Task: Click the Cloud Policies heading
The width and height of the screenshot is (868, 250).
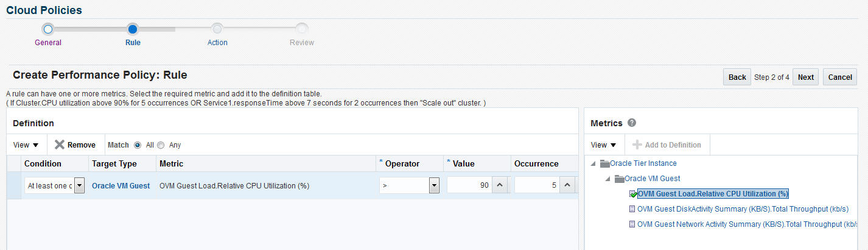Action: pyautogui.click(x=44, y=10)
